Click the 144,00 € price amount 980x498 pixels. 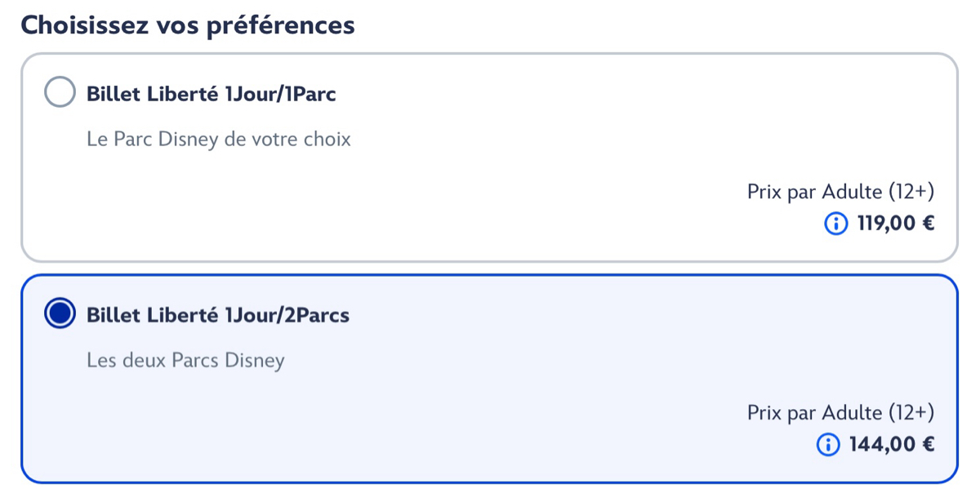click(x=880, y=444)
